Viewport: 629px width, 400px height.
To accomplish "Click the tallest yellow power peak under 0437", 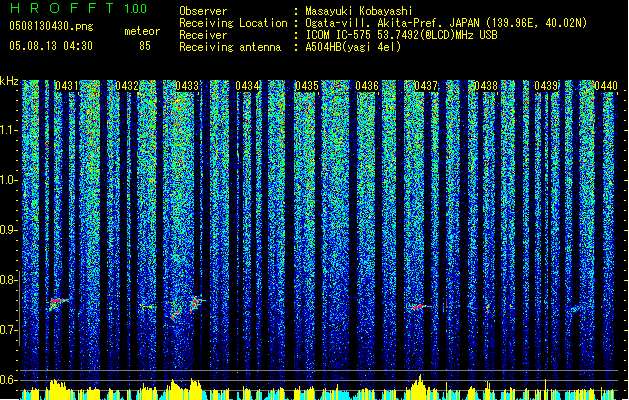I will pos(420,385).
